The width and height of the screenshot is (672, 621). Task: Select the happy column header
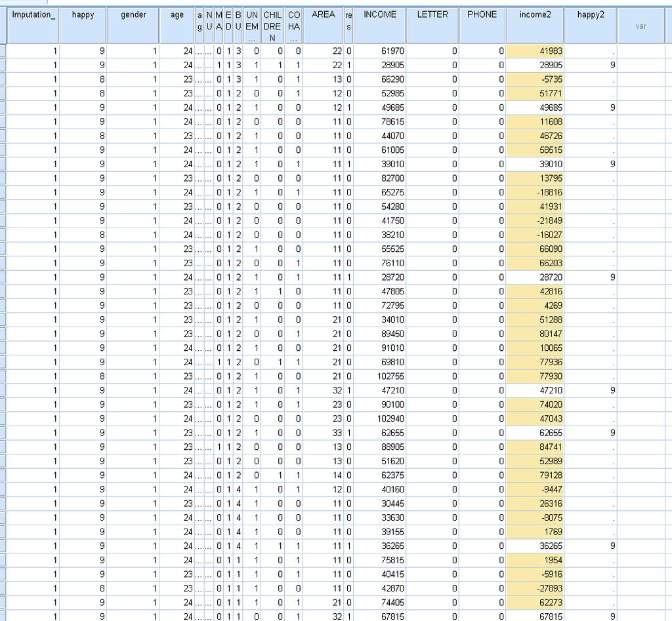[x=83, y=26]
